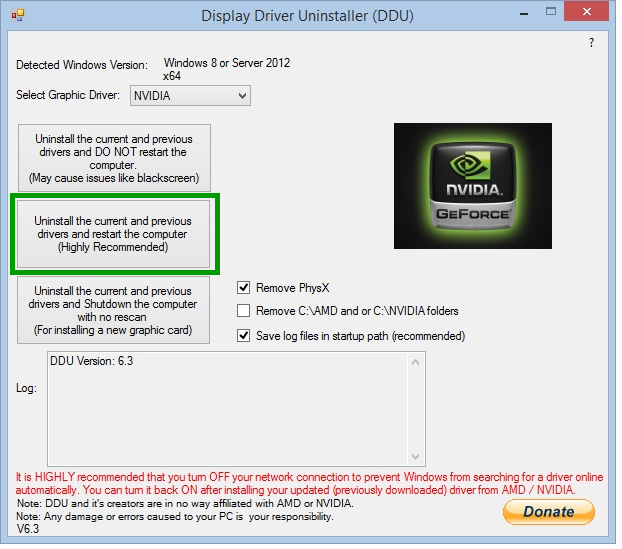Open the question mark help icon
The image size is (622, 549).
click(591, 42)
